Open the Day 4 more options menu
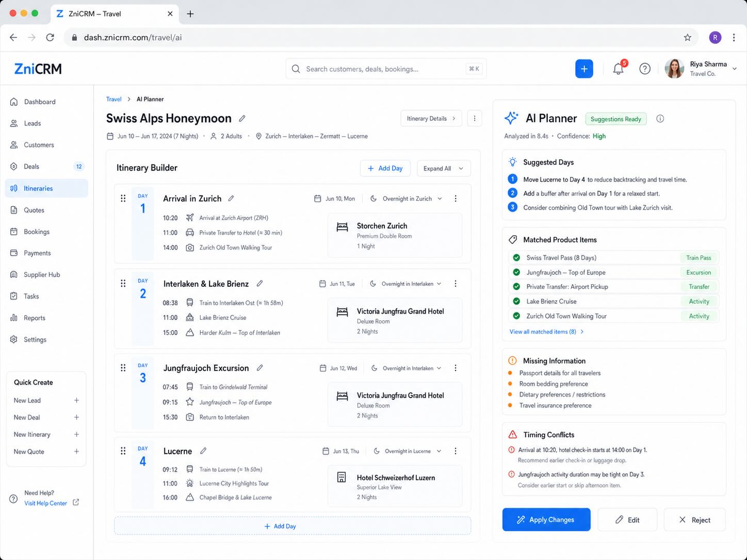This screenshot has width=747, height=560. pyautogui.click(x=456, y=451)
